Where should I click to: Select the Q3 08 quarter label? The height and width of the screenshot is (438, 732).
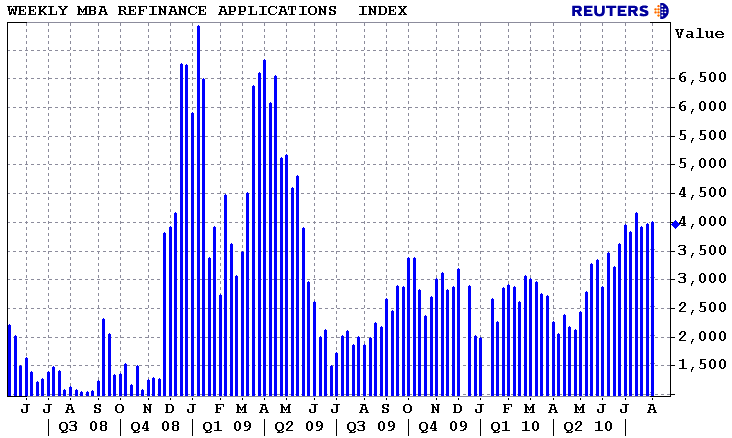[x=81, y=427]
